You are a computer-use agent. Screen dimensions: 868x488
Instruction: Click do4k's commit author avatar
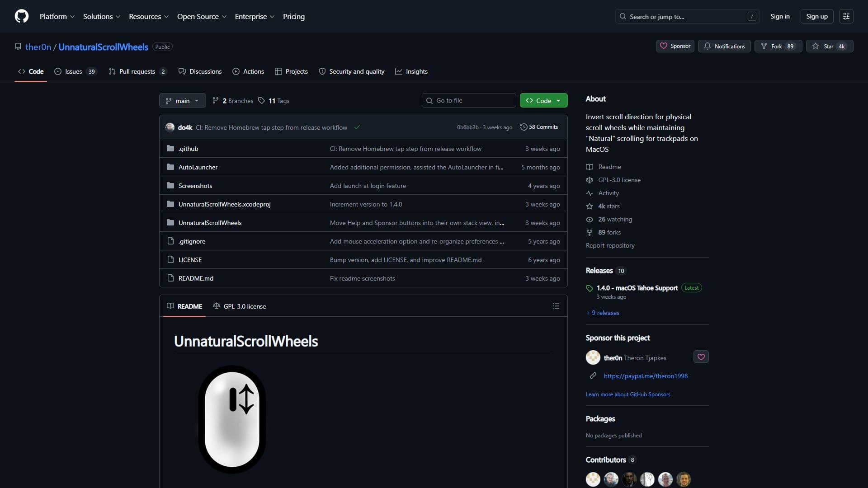pyautogui.click(x=170, y=127)
